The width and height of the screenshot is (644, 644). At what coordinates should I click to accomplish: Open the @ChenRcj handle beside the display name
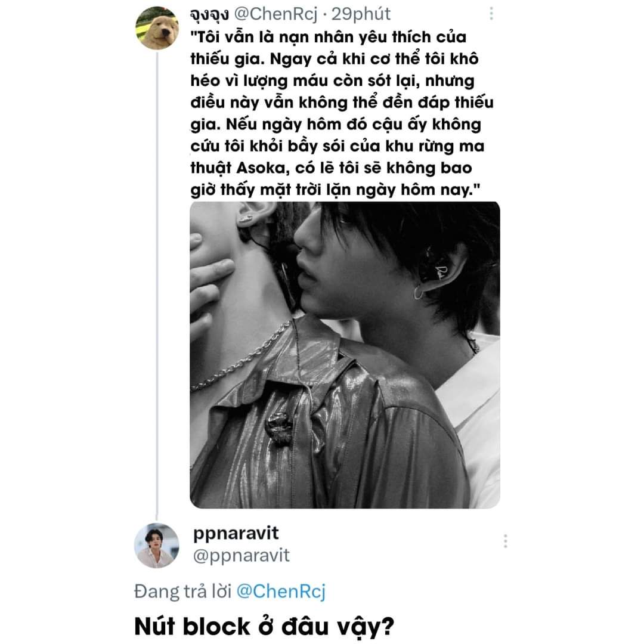[x=275, y=14]
